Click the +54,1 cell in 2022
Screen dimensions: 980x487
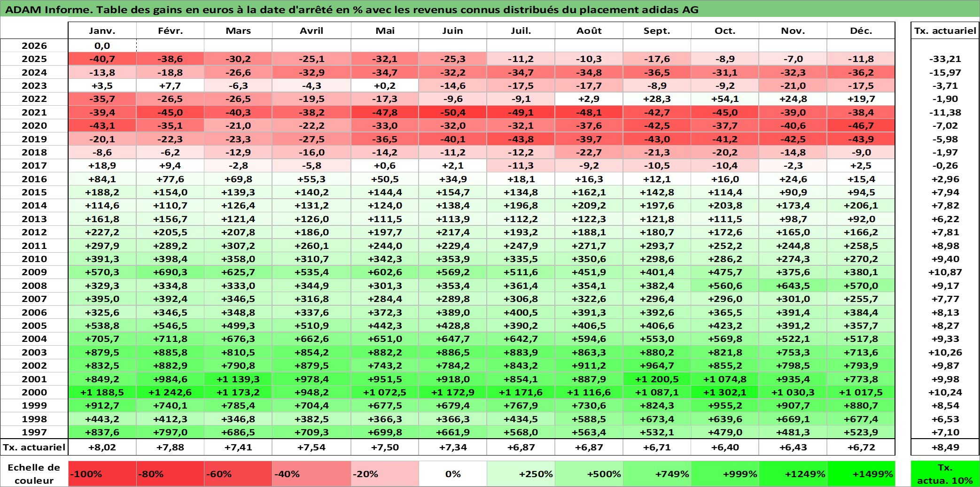click(x=725, y=99)
